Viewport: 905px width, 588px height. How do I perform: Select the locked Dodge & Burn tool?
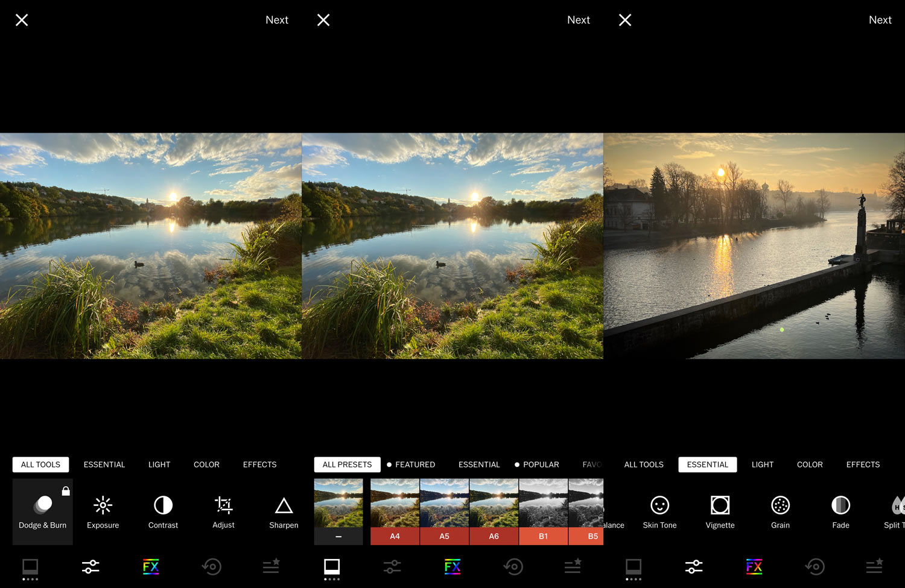pos(42,511)
